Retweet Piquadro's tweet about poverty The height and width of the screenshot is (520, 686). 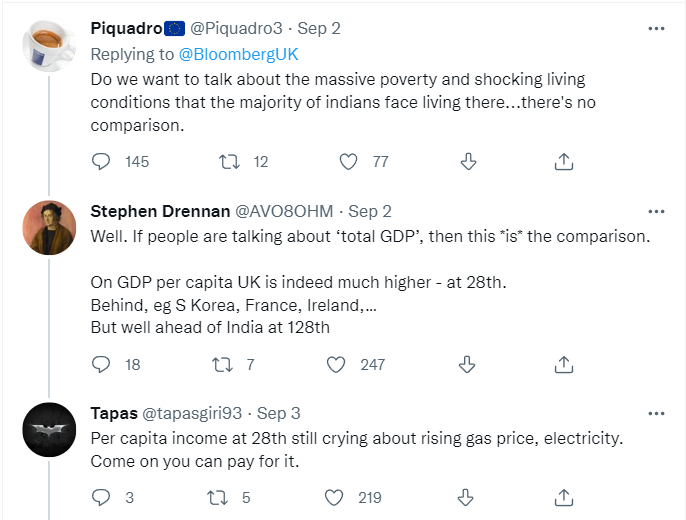(x=227, y=161)
